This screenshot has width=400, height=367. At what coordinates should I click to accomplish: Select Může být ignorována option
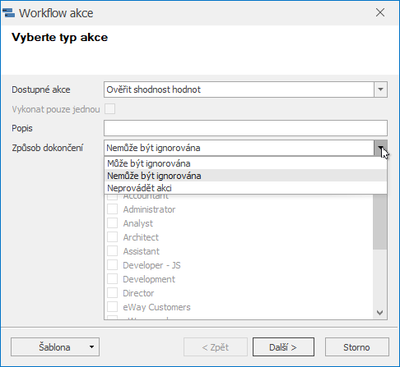246,163
